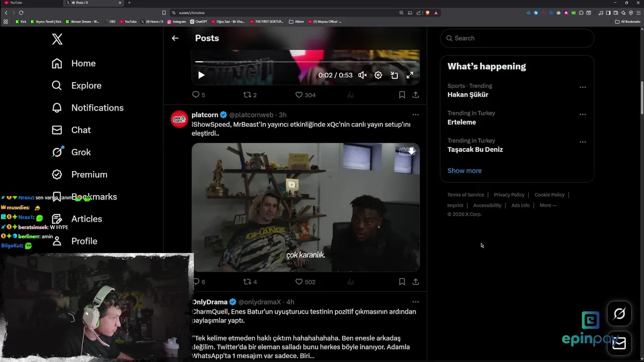The image size is (644, 362).
Task: Open Profile in the X sidebar
Action: pyautogui.click(x=74, y=241)
